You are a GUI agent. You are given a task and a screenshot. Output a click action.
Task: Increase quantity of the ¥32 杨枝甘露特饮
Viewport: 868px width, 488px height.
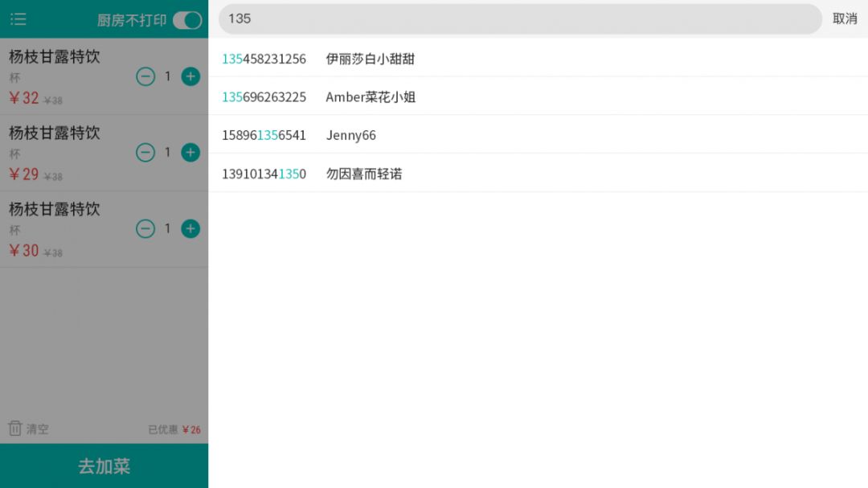pos(190,76)
